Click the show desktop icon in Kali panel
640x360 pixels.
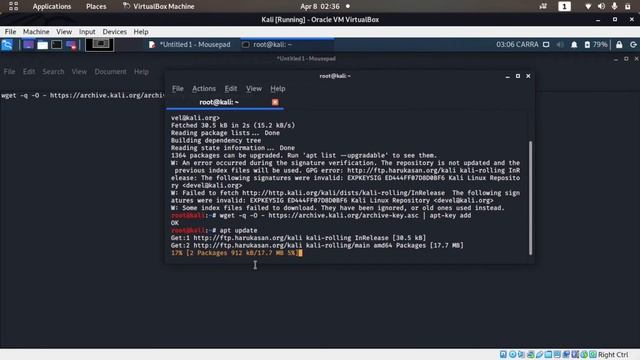tap(28, 44)
